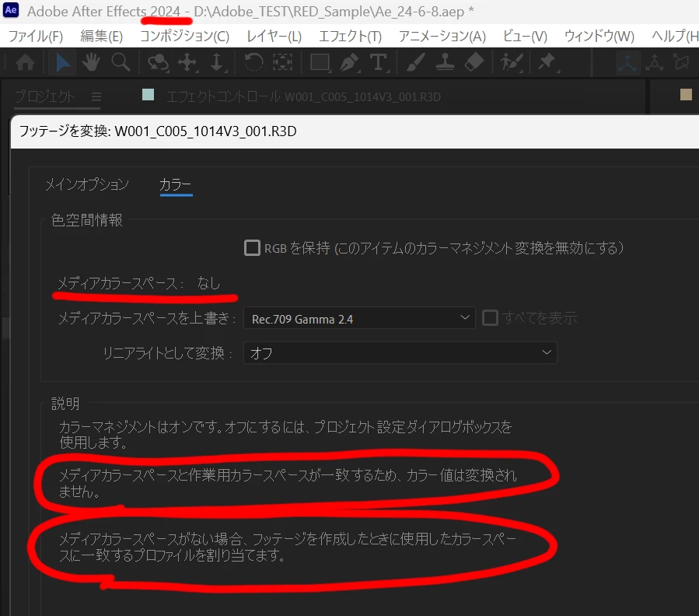This screenshot has height=616, width=699.
Task: Enable the RGB を保持 checkbox
Action: coord(253,247)
